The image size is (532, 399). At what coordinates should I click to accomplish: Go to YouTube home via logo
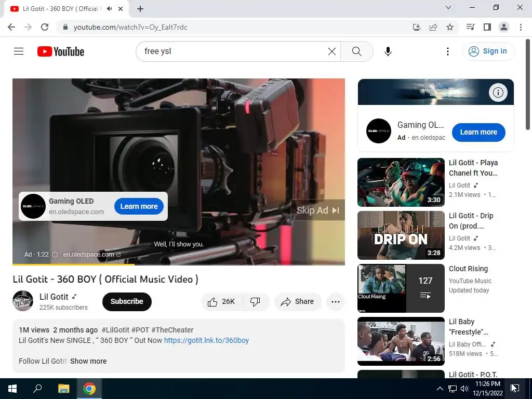(x=61, y=51)
